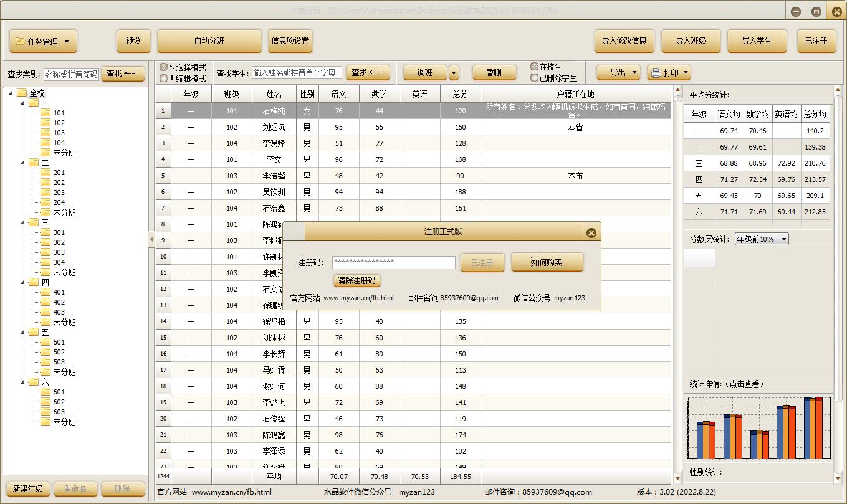This screenshot has height=504, width=847.
Task: Sort by the 总分 column header
Action: [460, 94]
